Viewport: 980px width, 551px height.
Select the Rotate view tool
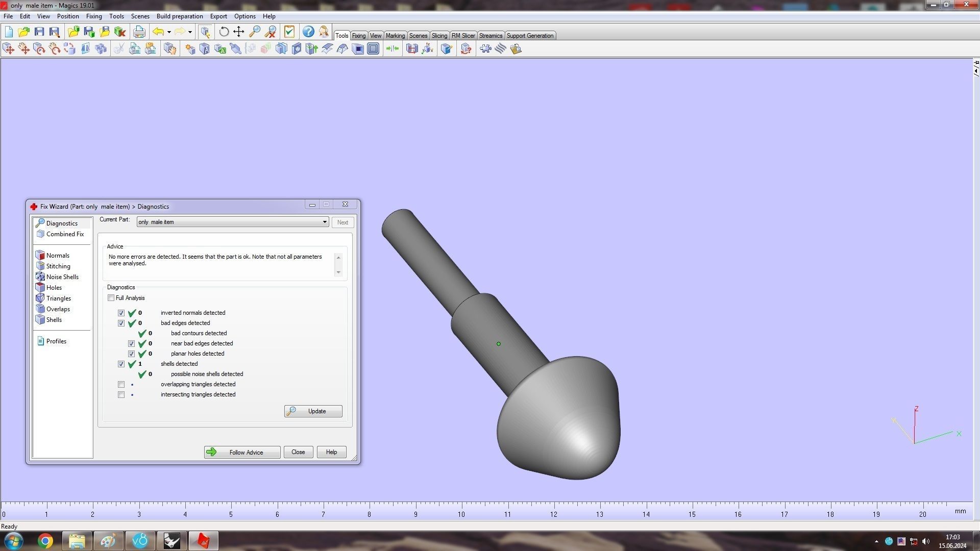coord(224,32)
